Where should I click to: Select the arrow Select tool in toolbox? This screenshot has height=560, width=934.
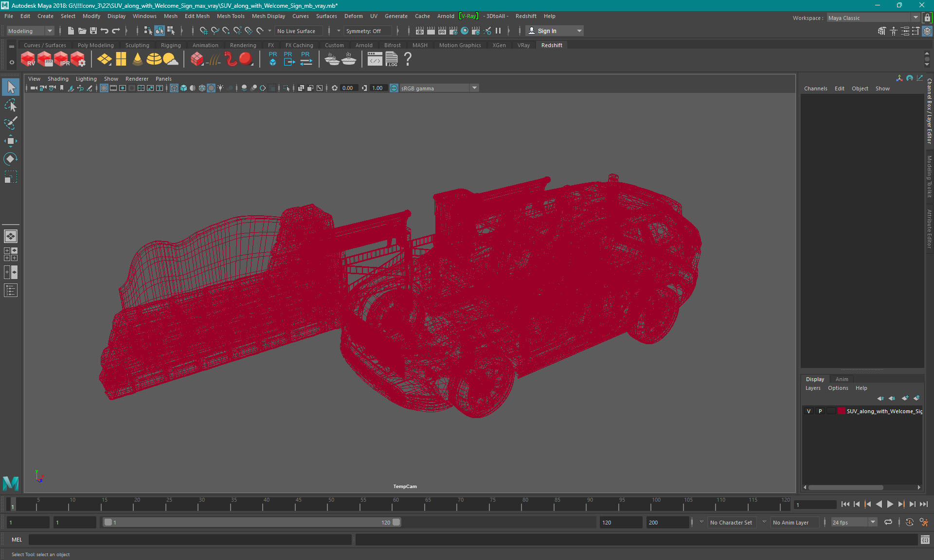11,87
